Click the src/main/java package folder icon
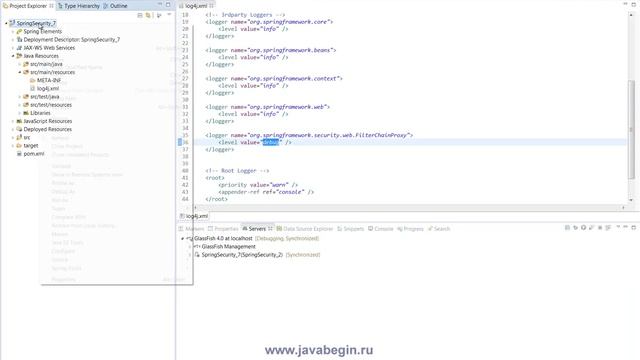The width and height of the screenshot is (640, 360). coord(26,64)
